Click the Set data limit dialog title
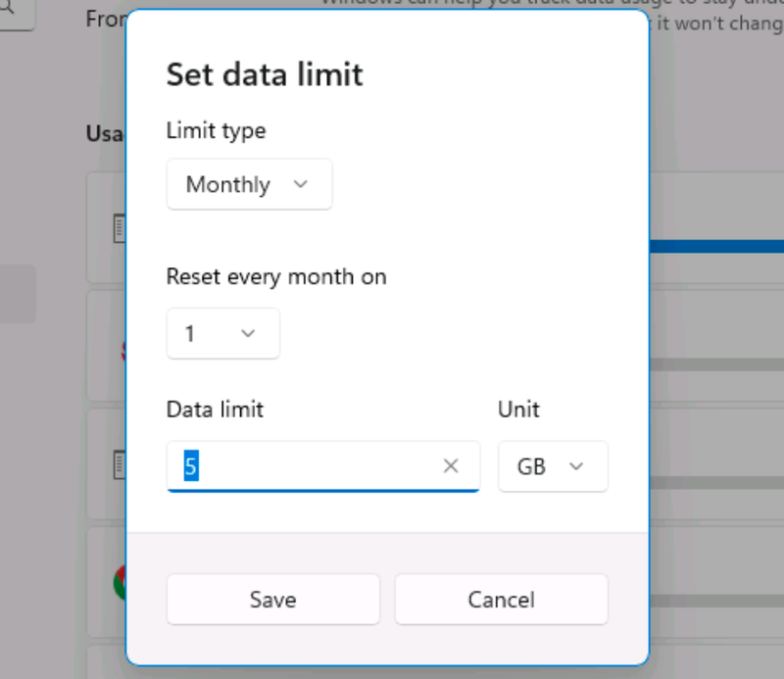 (x=265, y=73)
